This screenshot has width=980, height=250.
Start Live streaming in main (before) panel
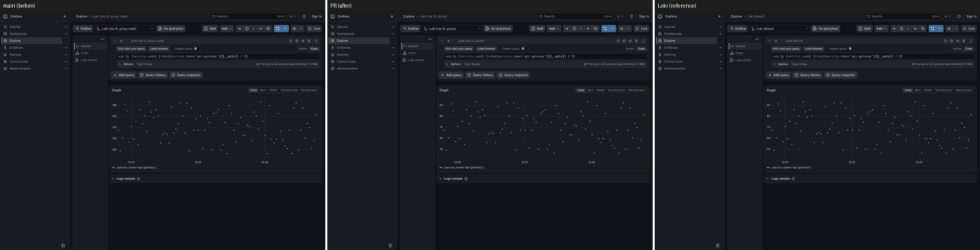[x=314, y=29]
